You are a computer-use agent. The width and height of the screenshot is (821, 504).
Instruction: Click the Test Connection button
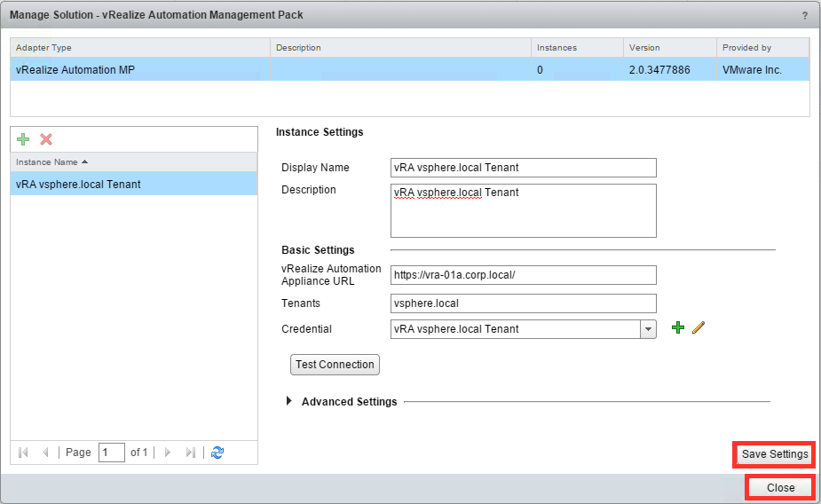[x=336, y=365]
